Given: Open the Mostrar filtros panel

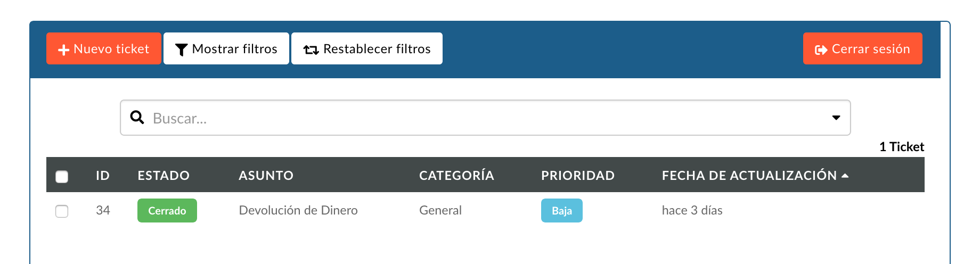Looking at the screenshot, I should coord(226,48).
